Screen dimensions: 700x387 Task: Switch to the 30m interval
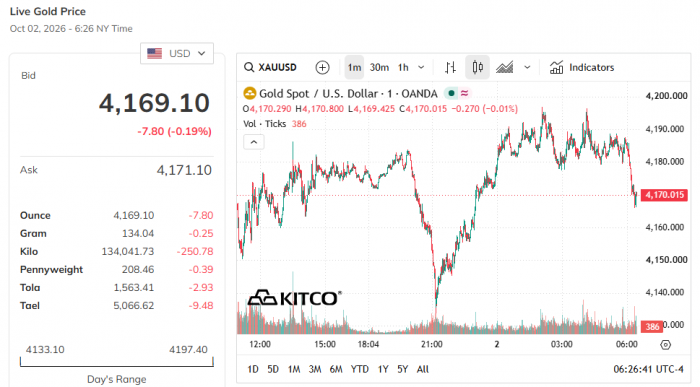tap(379, 67)
